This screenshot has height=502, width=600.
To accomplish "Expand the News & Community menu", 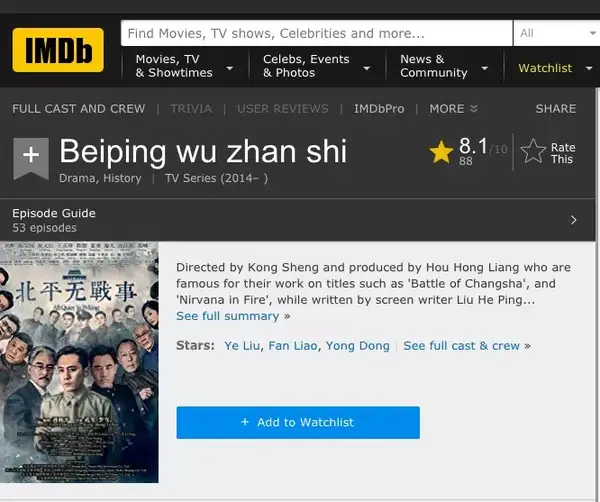I will [442, 66].
